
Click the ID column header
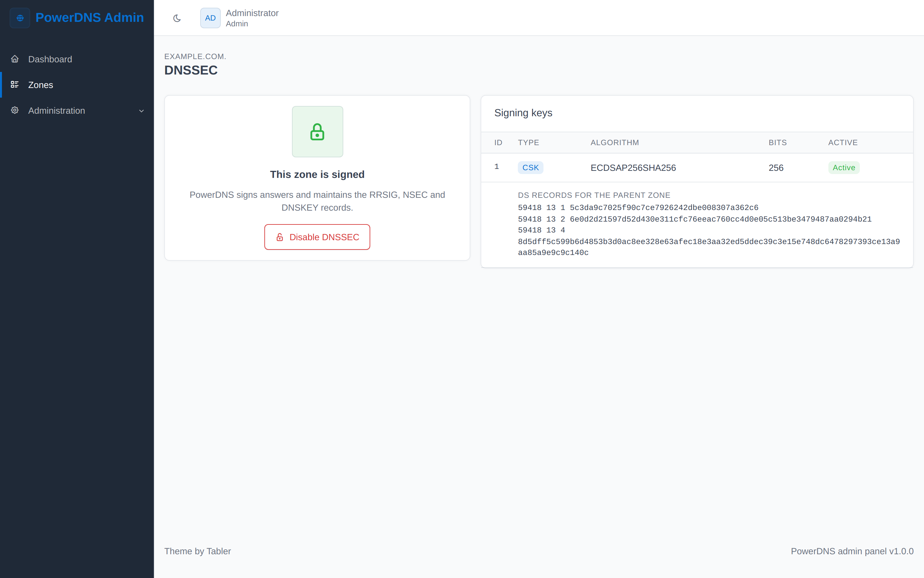[498, 143]
